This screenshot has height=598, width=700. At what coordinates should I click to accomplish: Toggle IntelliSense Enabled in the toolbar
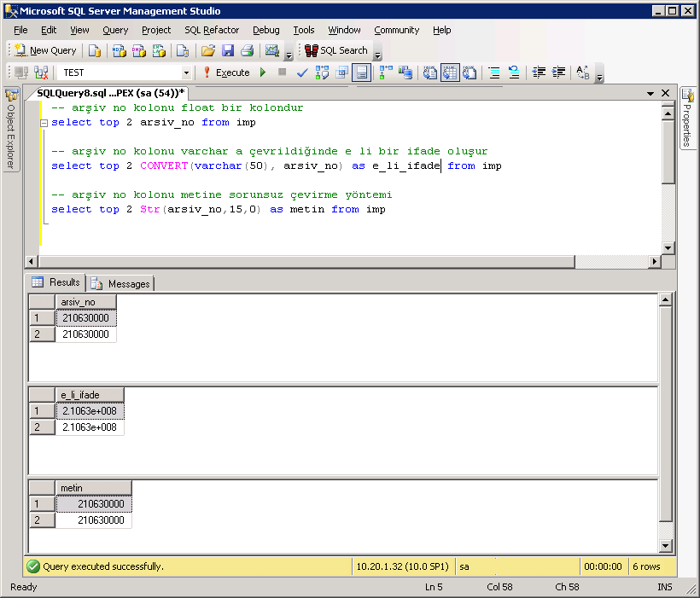coord(362,73)
